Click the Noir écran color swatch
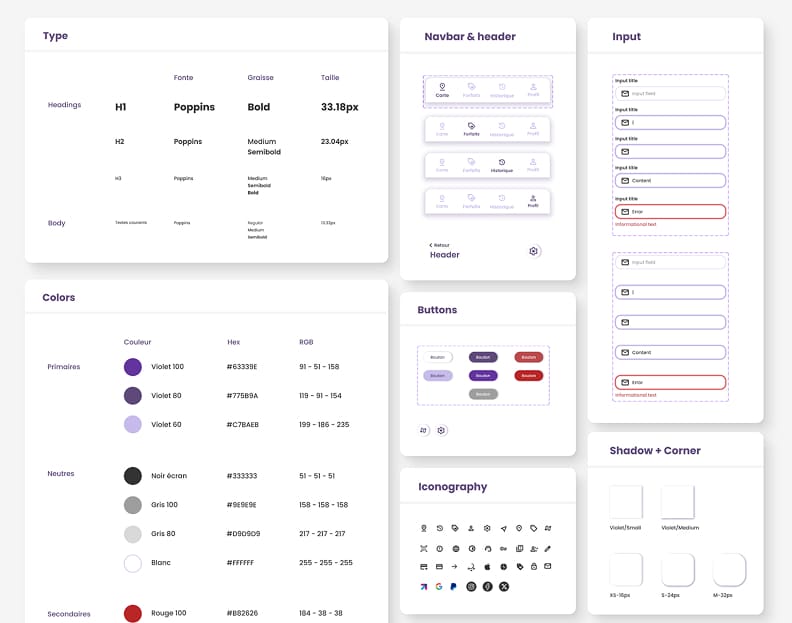Image resolution: width=792 pixels, height=623 pixels. (133, 476)
